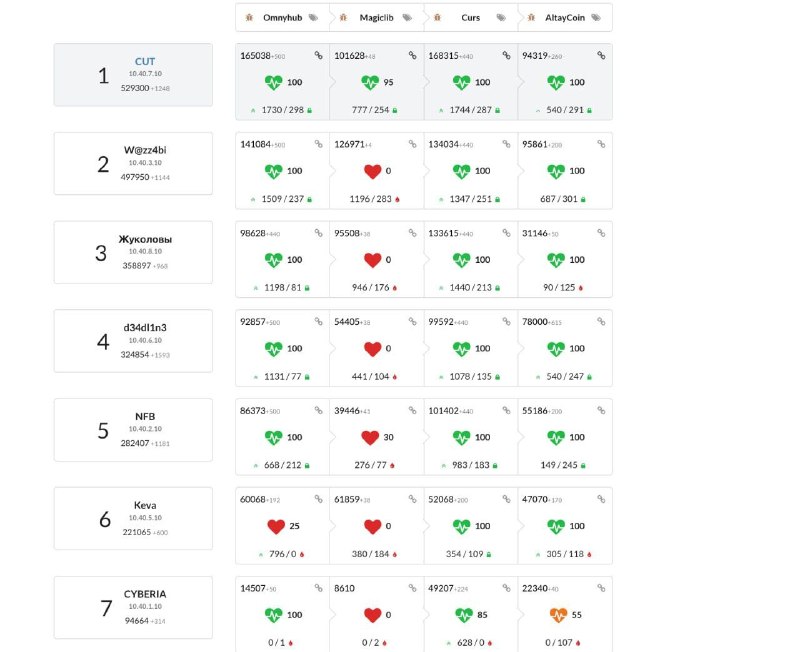Open the W@zz4bi team card

click(133, 163)
